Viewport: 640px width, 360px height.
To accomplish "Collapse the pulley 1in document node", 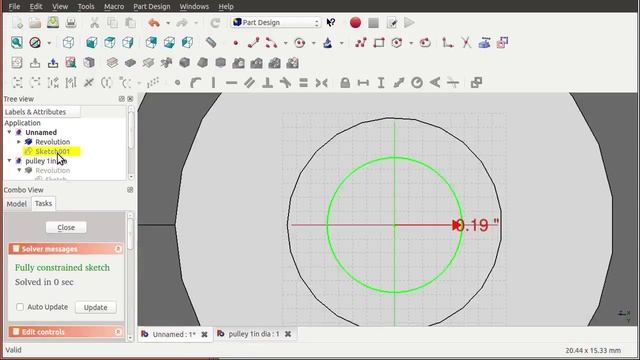I will 9,161.
